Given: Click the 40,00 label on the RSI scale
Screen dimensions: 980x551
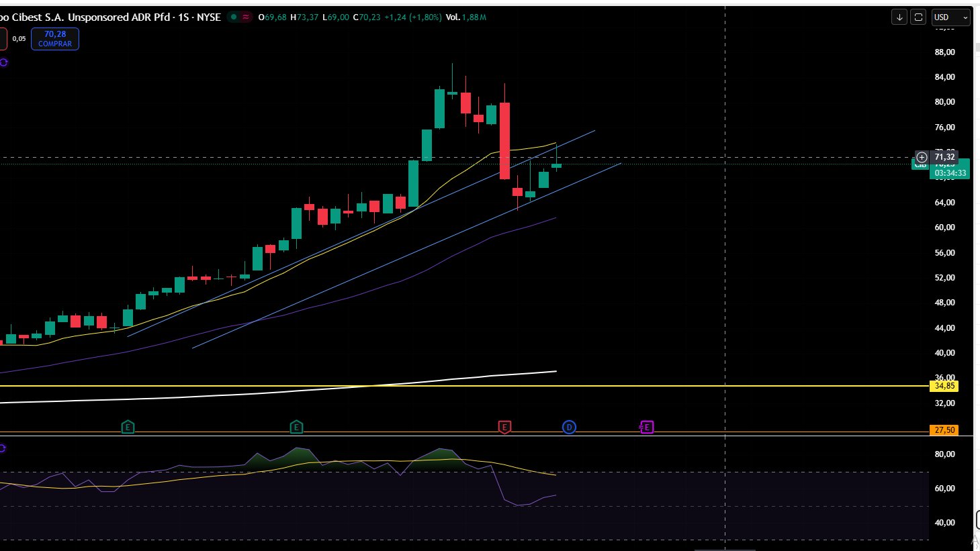Looking at the screenshot, I should [944, 523].
